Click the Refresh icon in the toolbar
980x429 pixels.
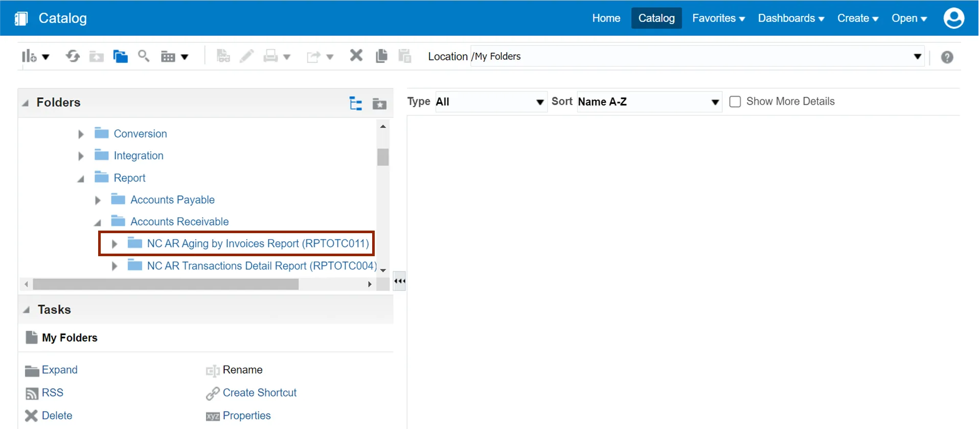(x=73, y=56)
